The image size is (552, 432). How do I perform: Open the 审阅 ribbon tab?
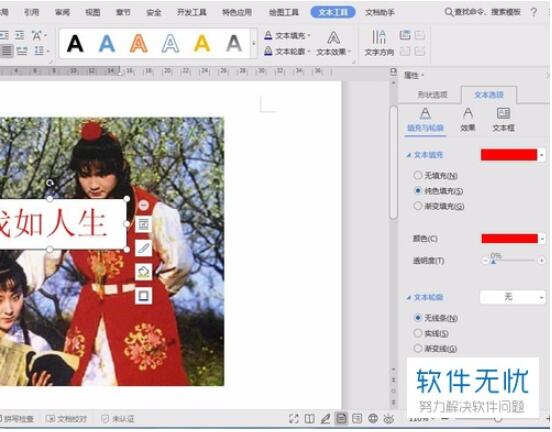pyautogui.click(x=62, y=12)
